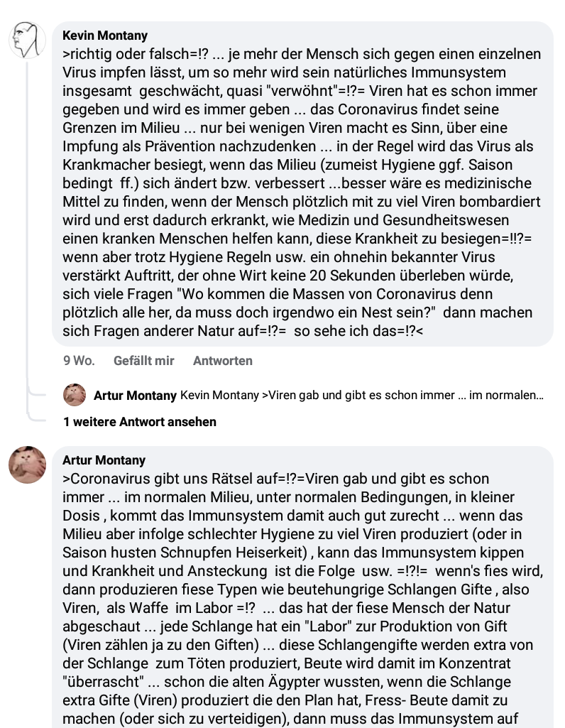Image resolution: width=565 pixels, height=728 pixels.
Task: Open Kevin Montany's profile from comment name
Action: tap(105, 36)
